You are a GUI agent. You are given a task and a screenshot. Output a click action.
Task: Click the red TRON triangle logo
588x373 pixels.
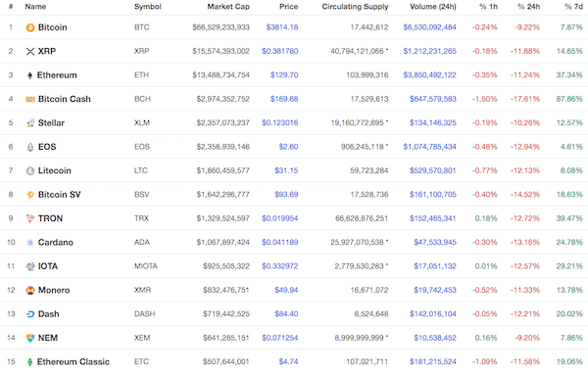click(x=30, y=218)
